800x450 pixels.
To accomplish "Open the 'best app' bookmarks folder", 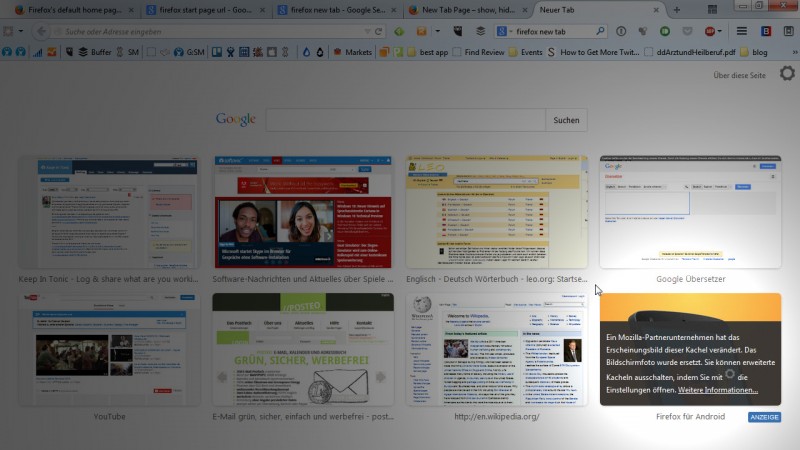I will click(x=427, y=52).
